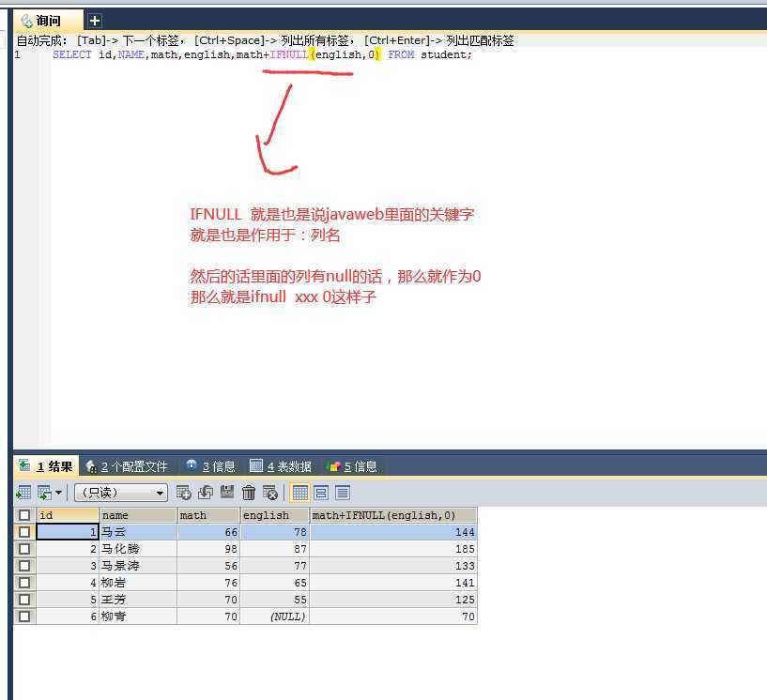
Task: Open the 2 个配置文件 profiler tab
Action: [127, 466]
